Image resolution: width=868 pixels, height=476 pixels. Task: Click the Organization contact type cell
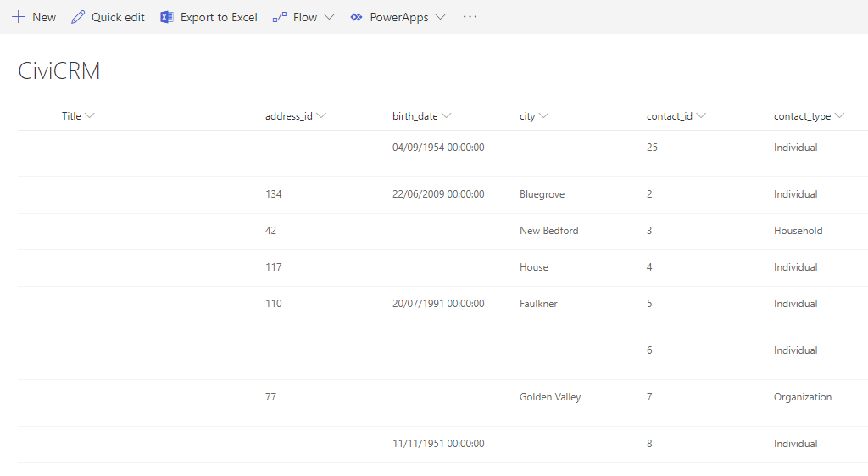coord(802,397)
